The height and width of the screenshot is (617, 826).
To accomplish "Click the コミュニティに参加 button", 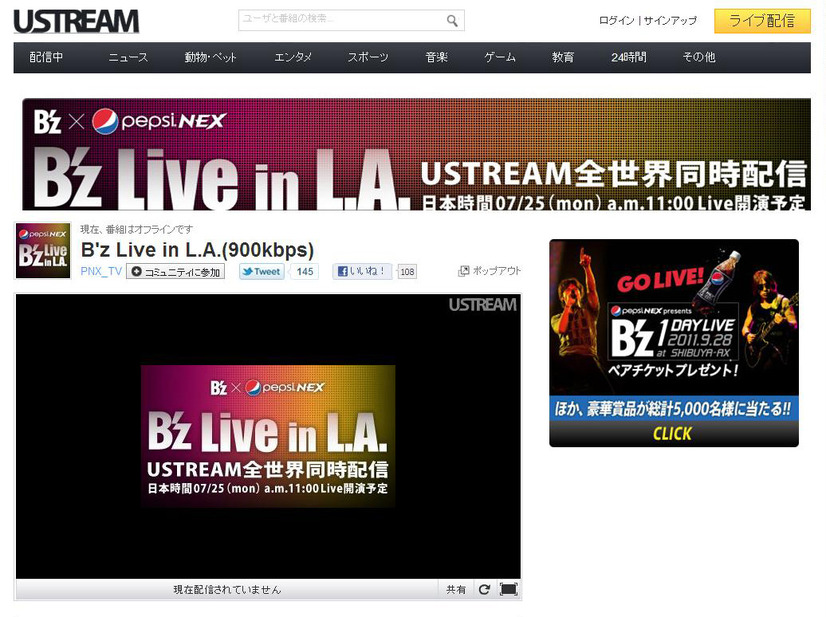I will [175, 271].
